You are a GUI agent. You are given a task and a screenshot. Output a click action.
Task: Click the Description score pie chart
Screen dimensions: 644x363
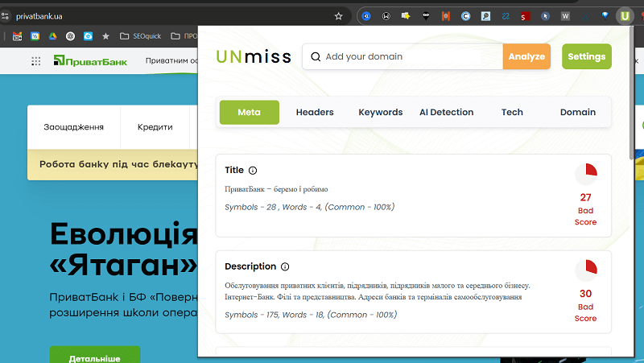[586, 271]
